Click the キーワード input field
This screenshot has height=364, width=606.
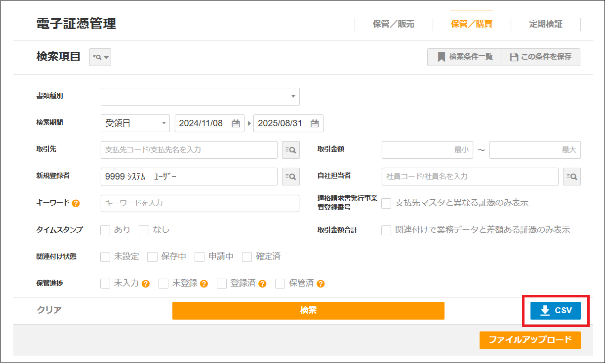coord(200,203)
